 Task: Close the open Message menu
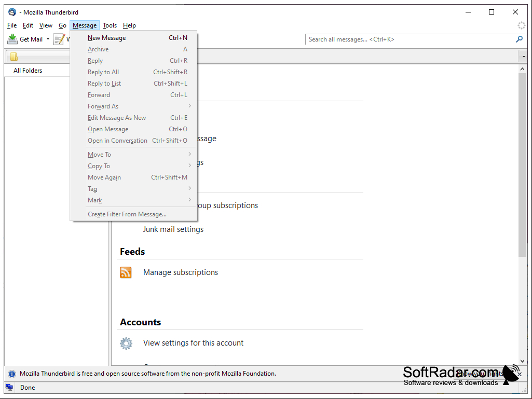click(x=85, y=25)
